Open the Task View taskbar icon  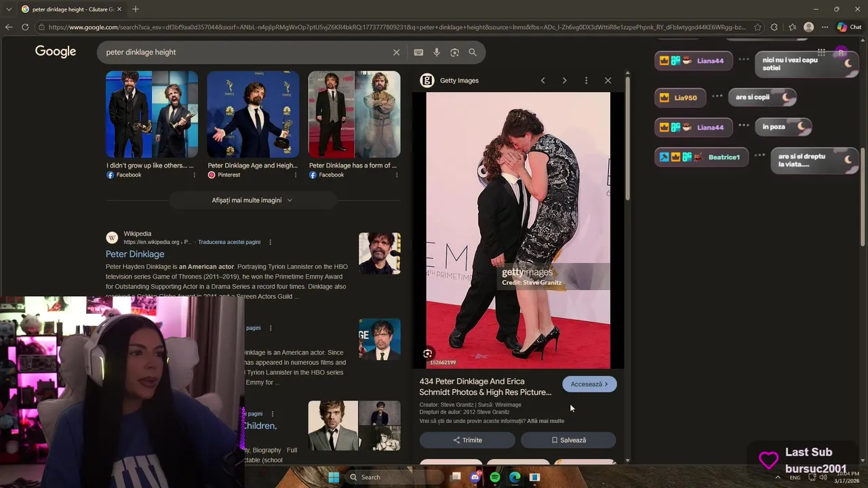tap(456, 477)
